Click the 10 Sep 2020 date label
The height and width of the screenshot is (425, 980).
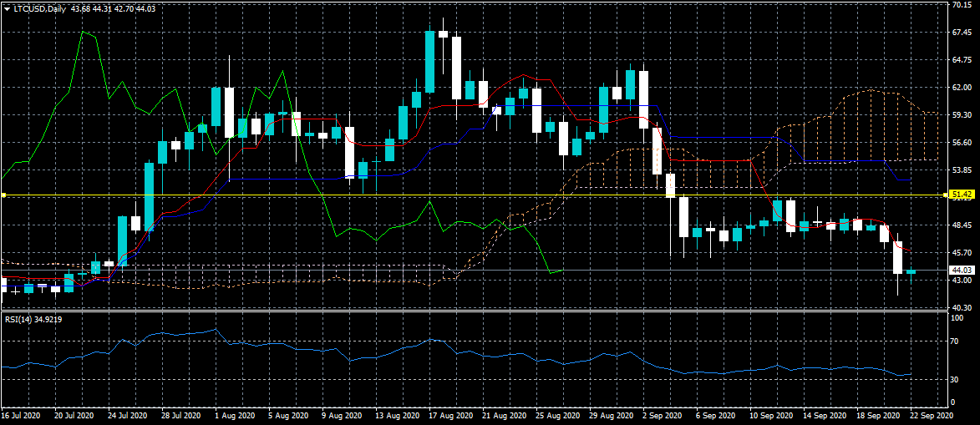pos(773,416)
